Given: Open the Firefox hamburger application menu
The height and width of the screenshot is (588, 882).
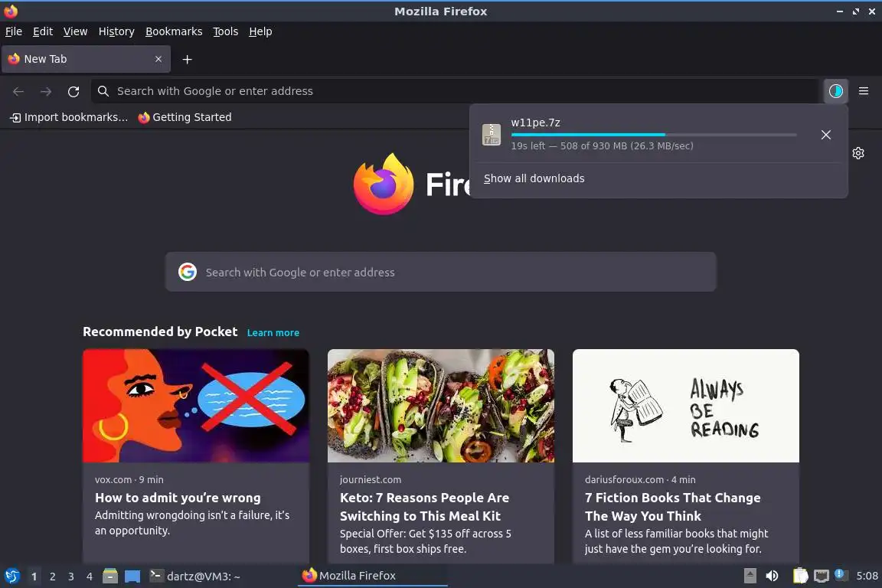Looking at the screenshot, I should click(x=864, y=91).
